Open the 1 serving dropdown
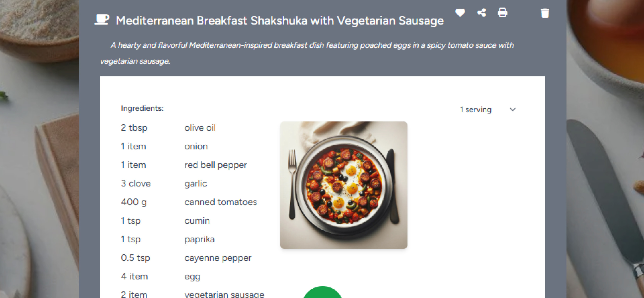 pyautogui.click(x=488, y=110)
